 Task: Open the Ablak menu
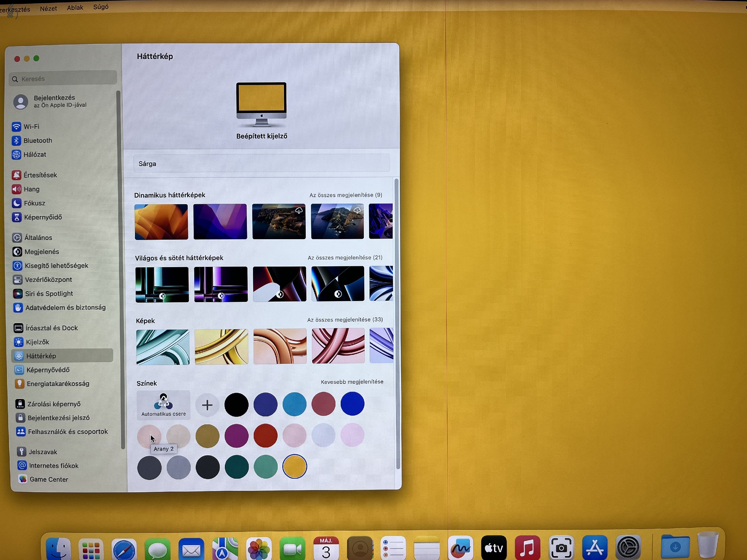(75, 7)
